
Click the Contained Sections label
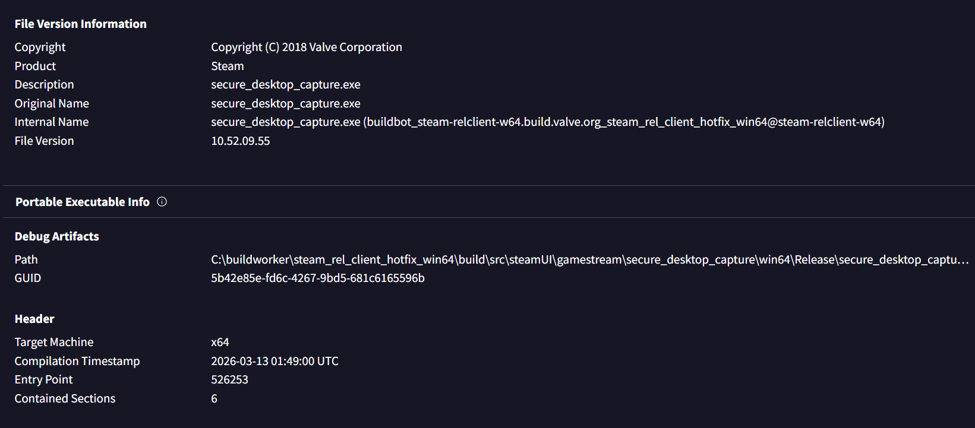point(65,399)
